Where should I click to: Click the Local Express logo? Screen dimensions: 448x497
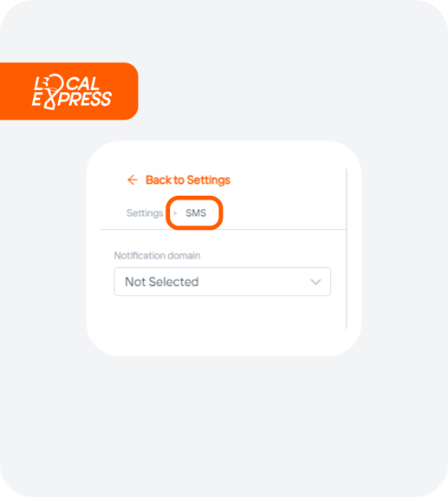(x=72, y=92)
